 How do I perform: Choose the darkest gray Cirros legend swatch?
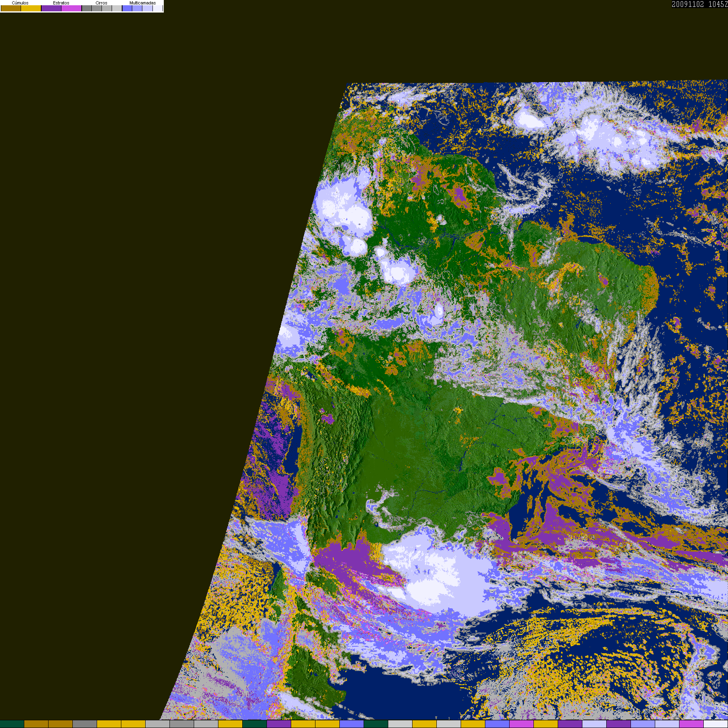(x=87, y=8)
